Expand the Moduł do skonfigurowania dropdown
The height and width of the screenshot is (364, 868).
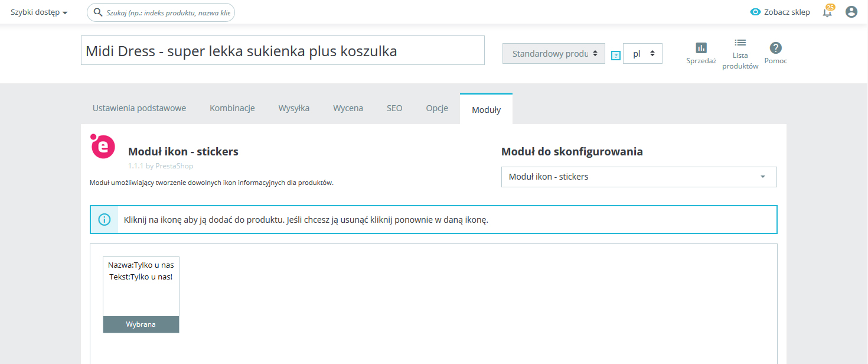tap(638, 177)
